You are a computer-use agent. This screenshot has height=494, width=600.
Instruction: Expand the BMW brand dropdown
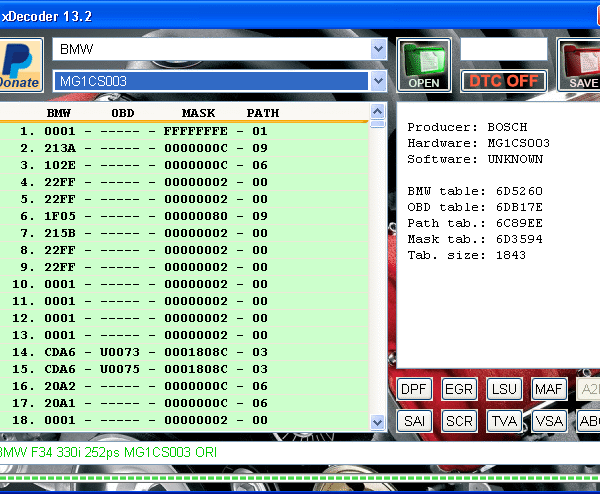pos(378,49)
